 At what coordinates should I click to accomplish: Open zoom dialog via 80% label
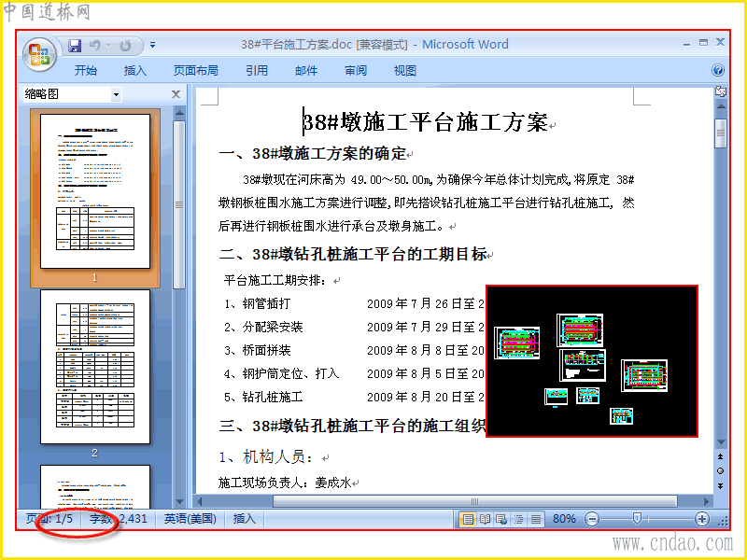[x=565, y=519]
